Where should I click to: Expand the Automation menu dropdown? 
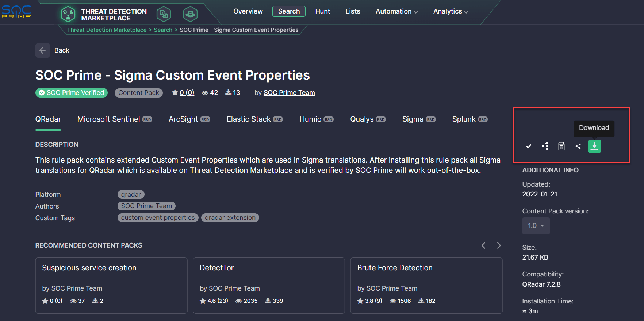396,11
